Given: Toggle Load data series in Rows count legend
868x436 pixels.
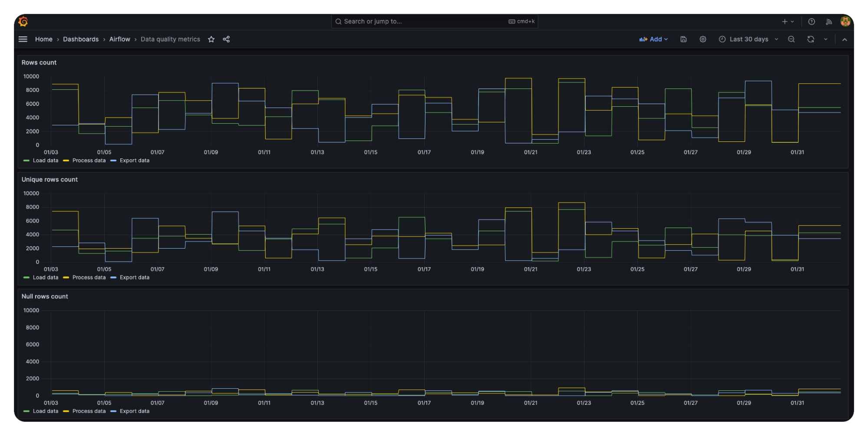Looking at the screenshot, I should tap(45, 161).
